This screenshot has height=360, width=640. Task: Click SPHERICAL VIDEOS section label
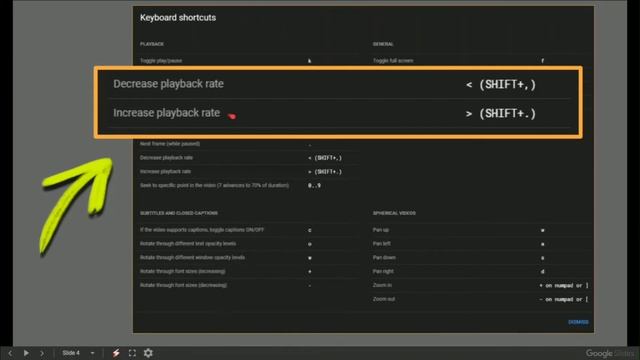(394, 213)
